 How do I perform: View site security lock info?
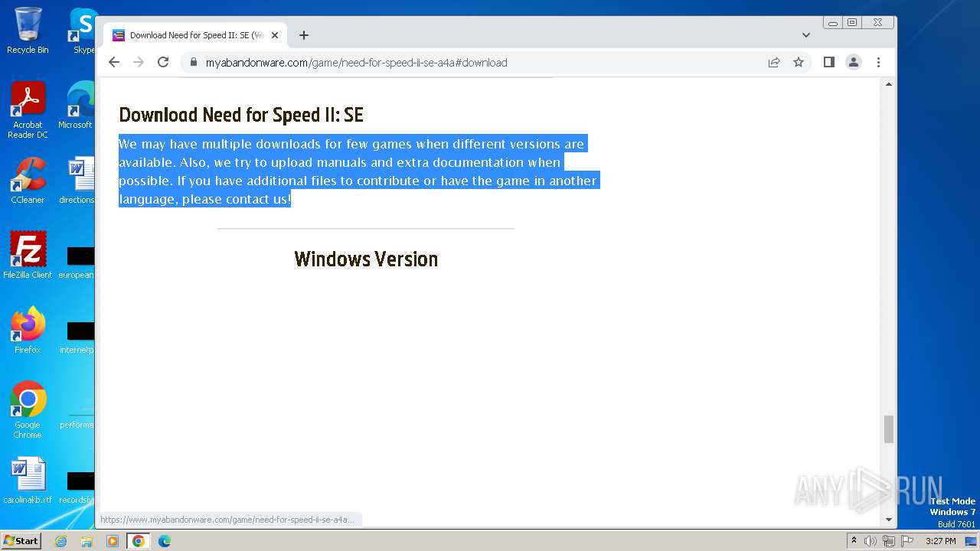point(194,63)
